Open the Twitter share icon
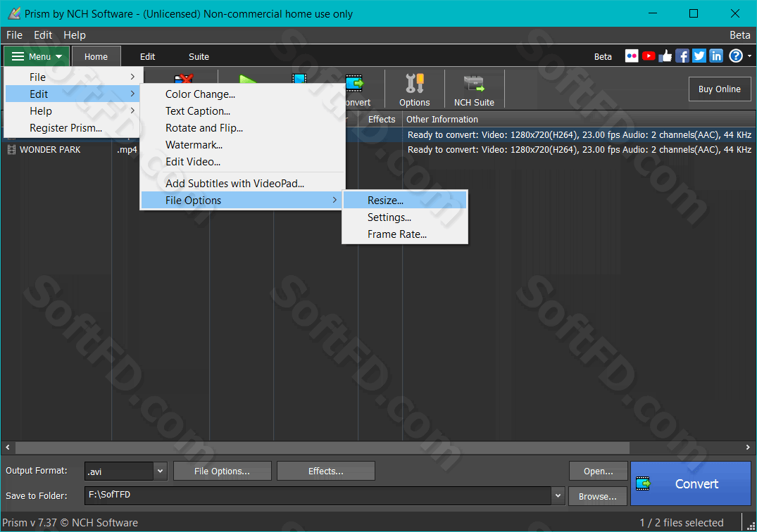 tap(699, 56)
